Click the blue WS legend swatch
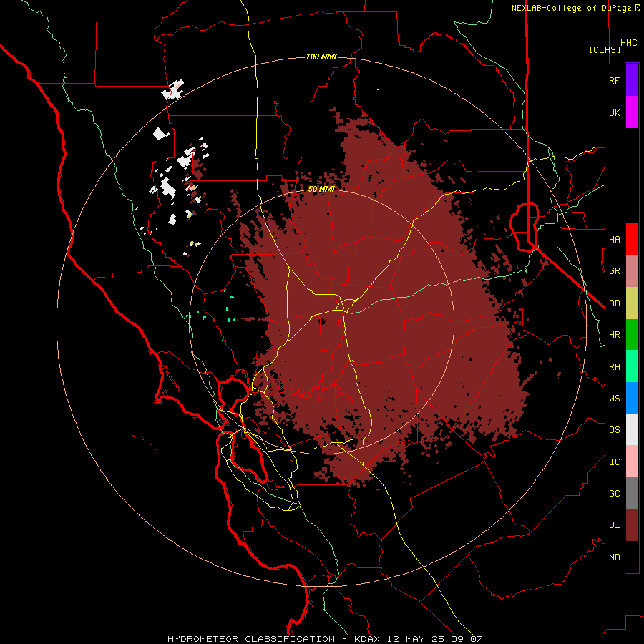644x644 pixels. coord(632,398)
